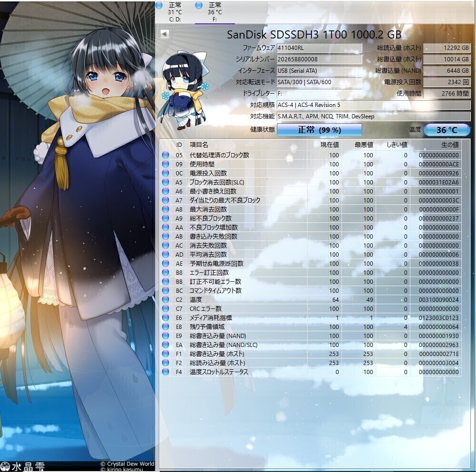Image resolution: width=476 pixels, height=472 pixels.
Task: Select the 代替処理済のブロック数 row name
Action: (220, 155)
